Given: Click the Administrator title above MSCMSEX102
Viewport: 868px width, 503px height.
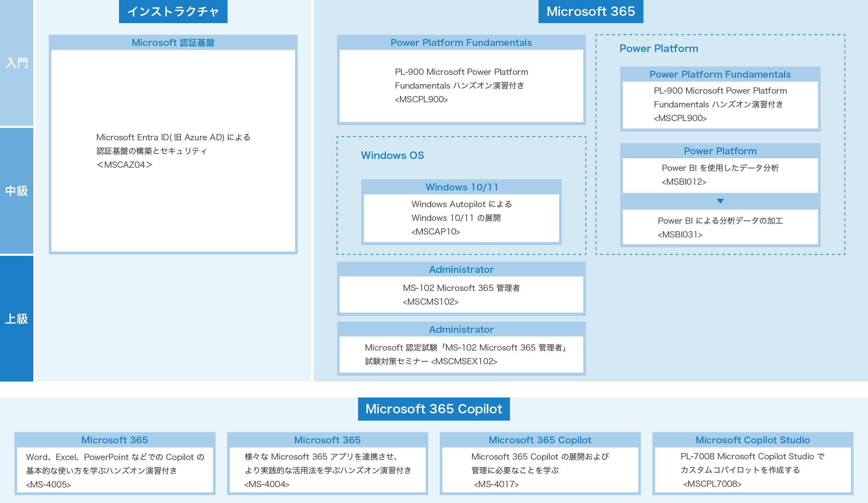Looking at the screenshot, I should [x=461, y=330].
